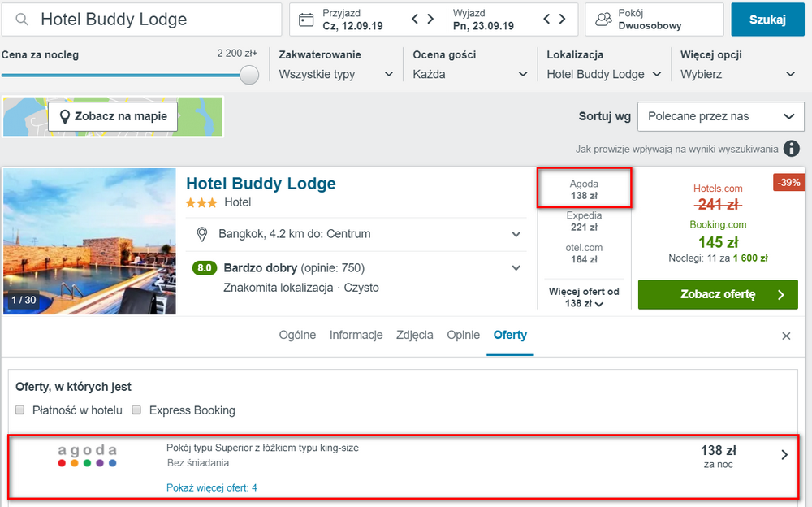
Task: Tick the Express Booking checkbox
Action: (x=136, y=410)
